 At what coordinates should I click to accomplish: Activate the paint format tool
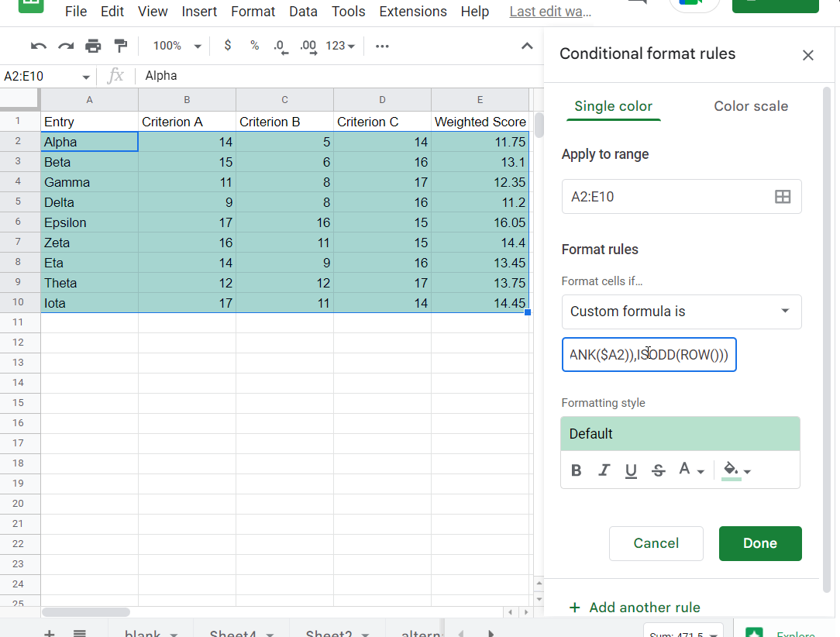tap(121, 46)
